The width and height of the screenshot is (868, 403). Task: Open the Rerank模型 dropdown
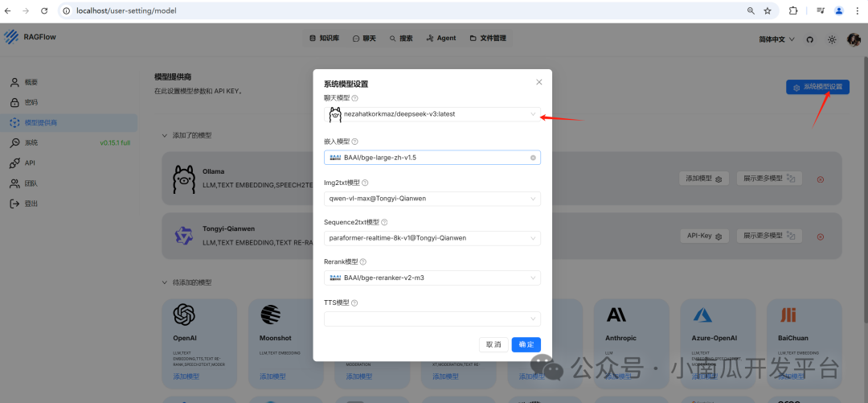tap(432, 278)
